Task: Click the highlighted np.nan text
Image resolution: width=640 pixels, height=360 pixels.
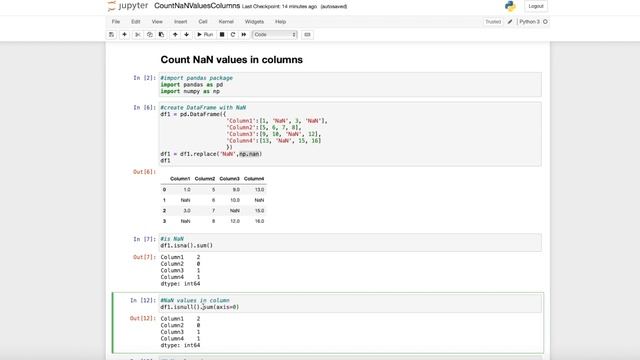Action: point(249,154)
